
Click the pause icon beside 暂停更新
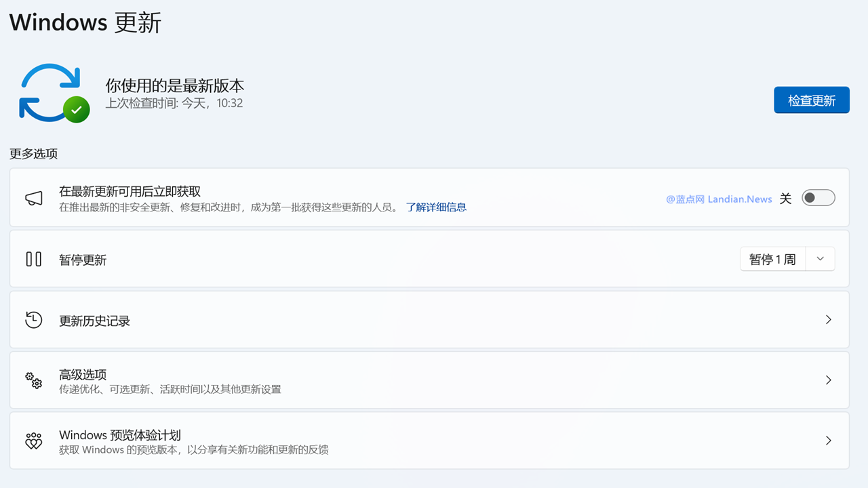pos(34,259)
